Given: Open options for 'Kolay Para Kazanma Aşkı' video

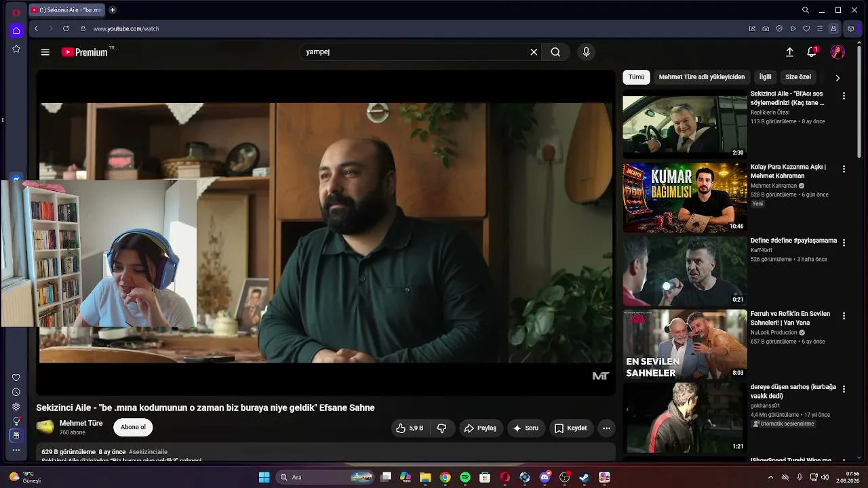Looking at the screenshot, I should (x=844, y=169).
